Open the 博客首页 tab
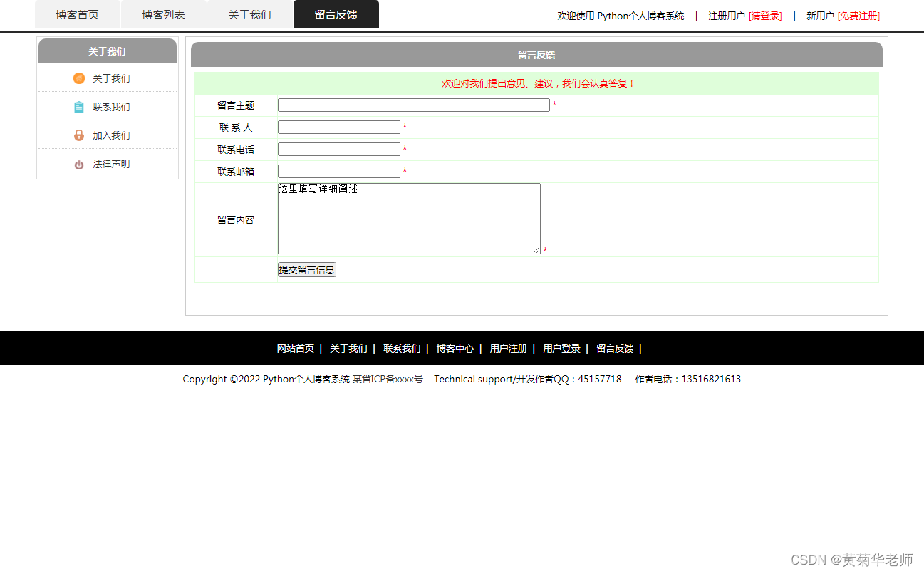Image resolution: width=924 pixels, height=574 pixels. (77, 14)
